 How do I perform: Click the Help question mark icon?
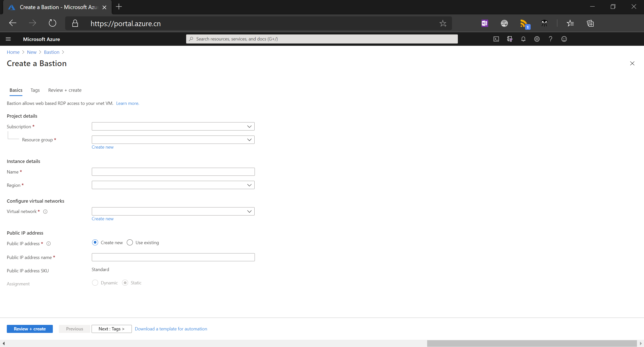point(550,39)
